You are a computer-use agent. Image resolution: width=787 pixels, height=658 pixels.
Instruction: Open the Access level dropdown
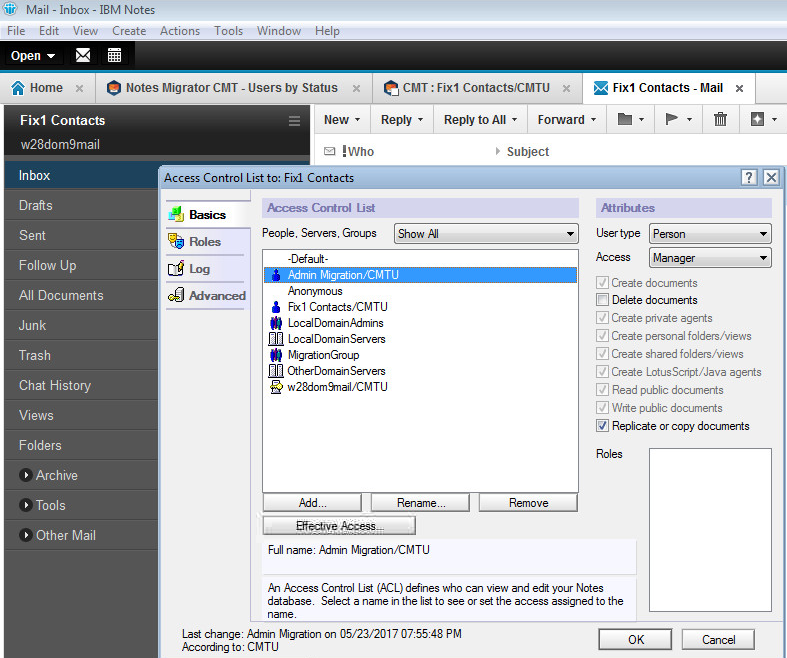tap(710, 258)
